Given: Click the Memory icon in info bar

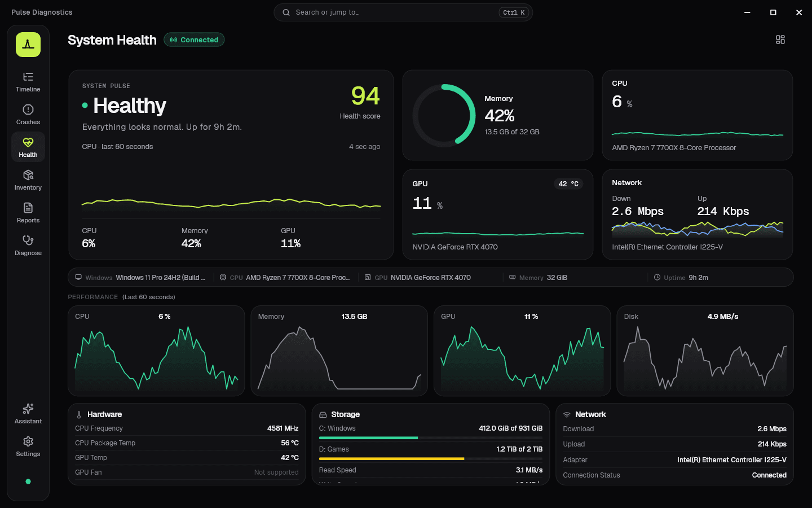Looking at the screenshot, I should click(x=513, y=278).
